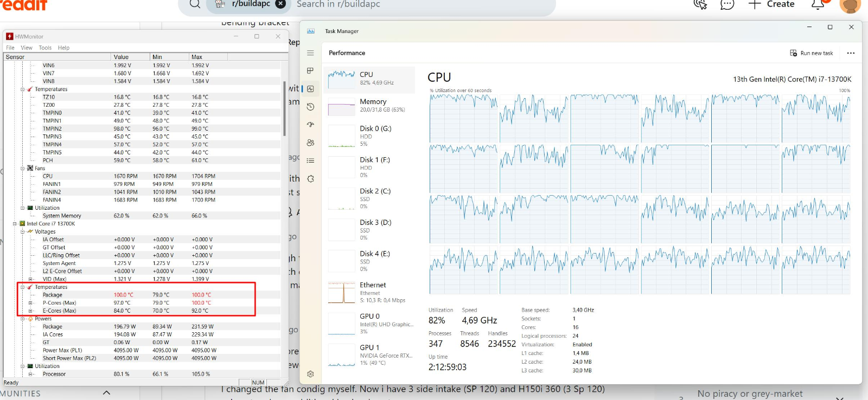This screenshot has width=868, height=400.
Task: Select Disk 3 (D:) in the performance list
Action: tap(370, 230)
